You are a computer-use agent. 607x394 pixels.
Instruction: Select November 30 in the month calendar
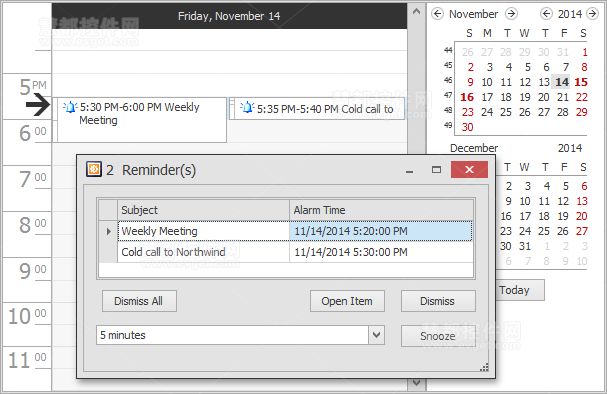467,127
